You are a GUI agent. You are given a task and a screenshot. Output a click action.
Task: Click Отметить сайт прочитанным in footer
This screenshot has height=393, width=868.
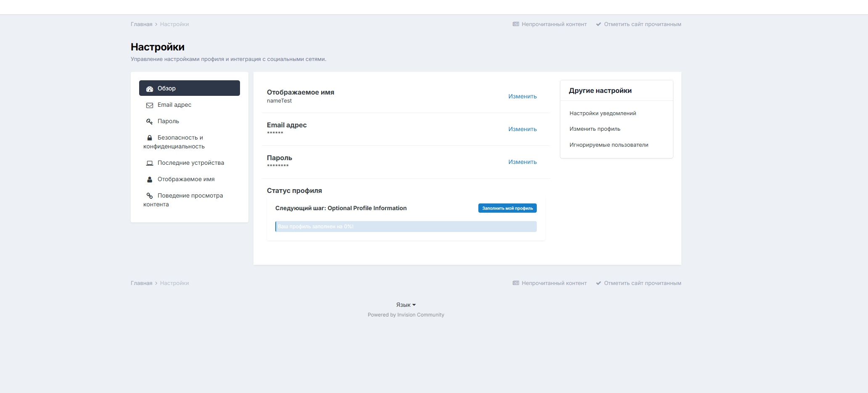[638, 283]
